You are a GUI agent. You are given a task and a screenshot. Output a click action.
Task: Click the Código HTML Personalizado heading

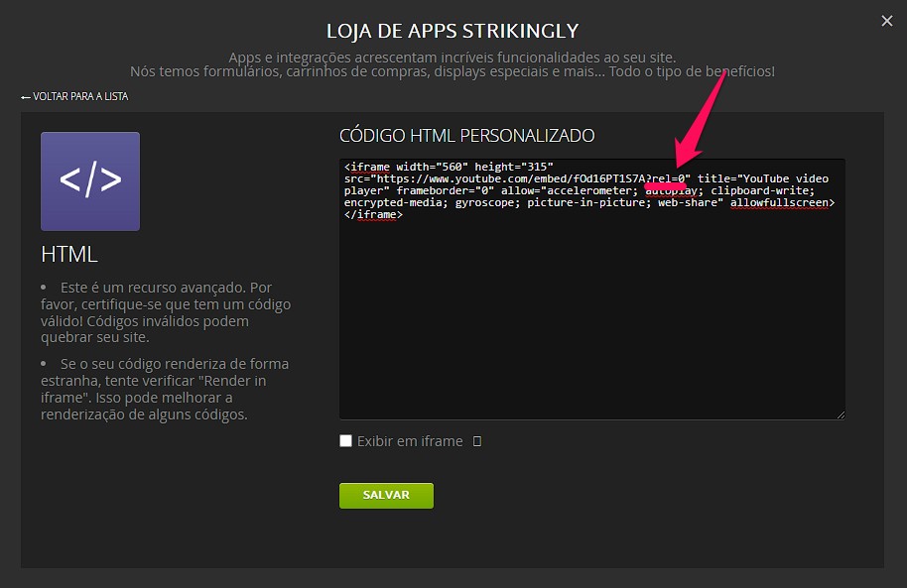pyautogui.click(x=466, y=135)
